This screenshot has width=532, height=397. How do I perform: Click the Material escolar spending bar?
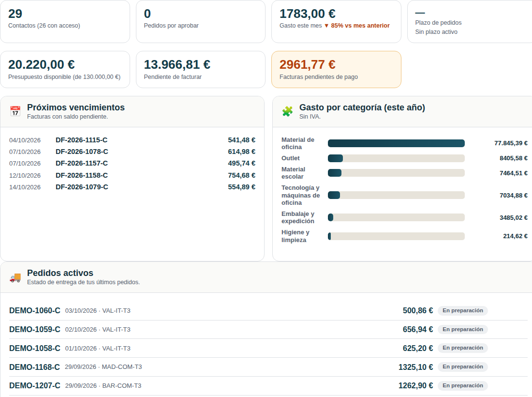click(x=396, y=173)
